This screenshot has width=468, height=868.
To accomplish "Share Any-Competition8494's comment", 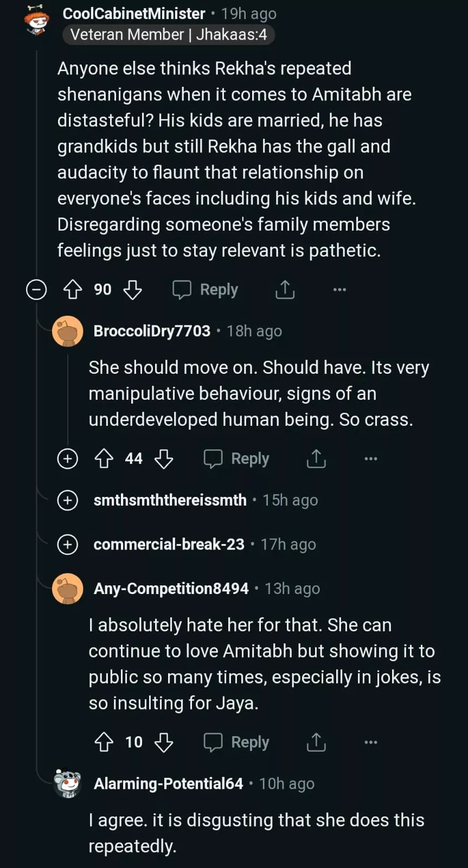I will tap(316, 742).
